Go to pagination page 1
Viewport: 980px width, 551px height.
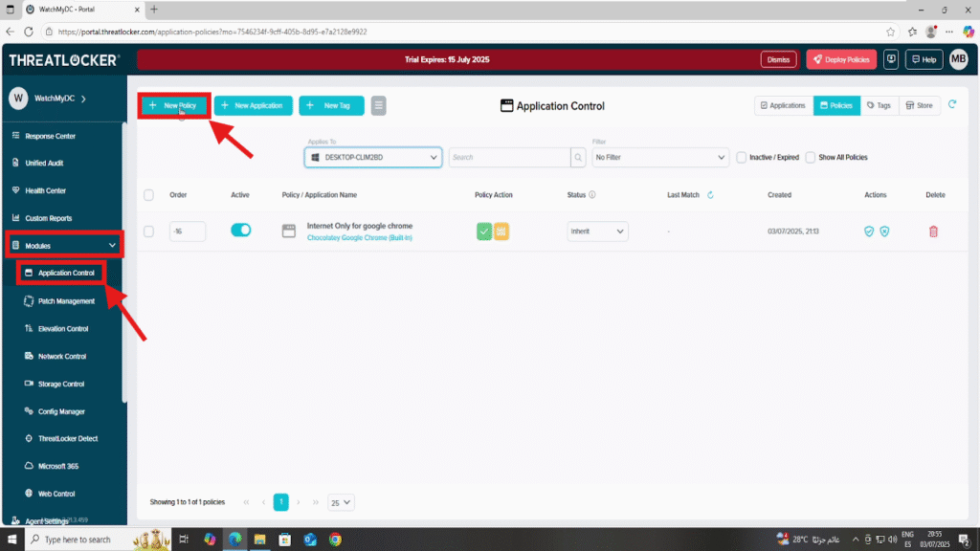tap(281, 502)
